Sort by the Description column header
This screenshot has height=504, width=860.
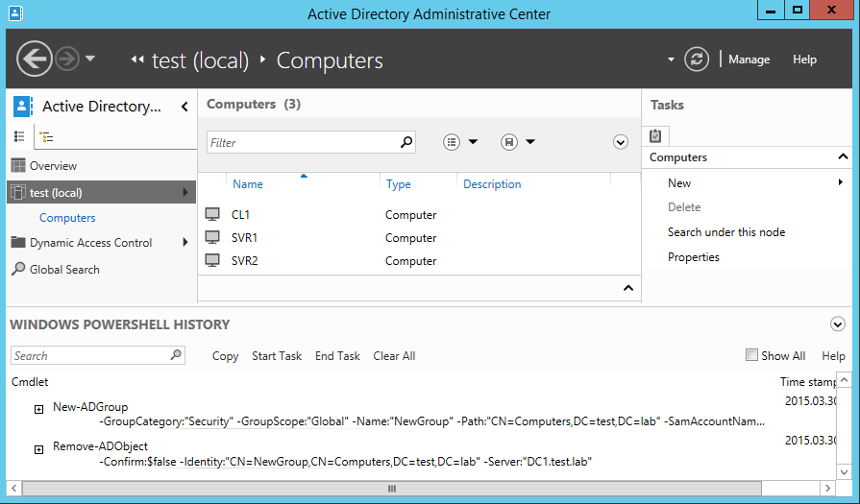click(x=492, y=184)
